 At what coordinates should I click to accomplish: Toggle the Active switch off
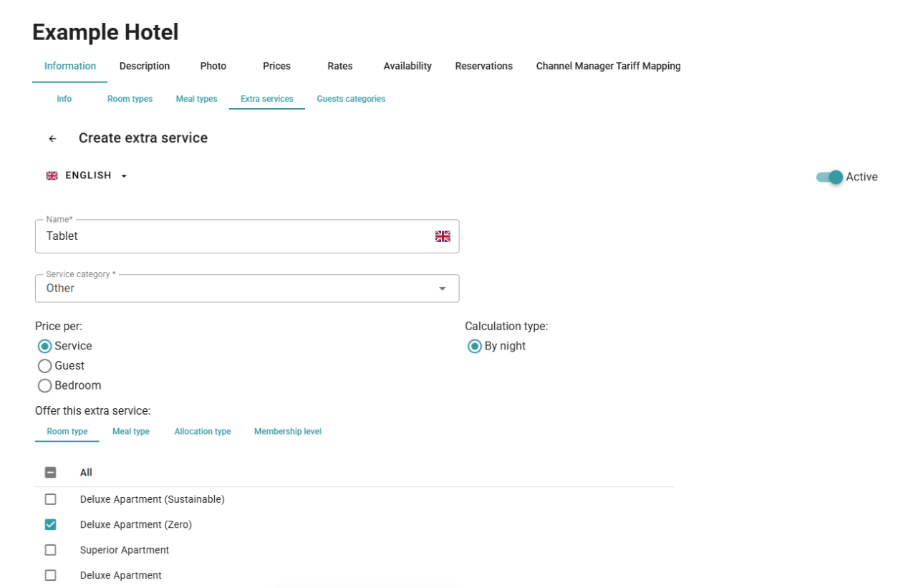point(829,177)
